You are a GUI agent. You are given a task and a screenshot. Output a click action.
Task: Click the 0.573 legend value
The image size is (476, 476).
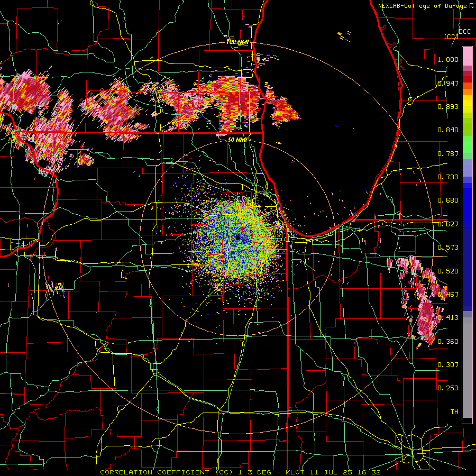click(x=448, y=248)
